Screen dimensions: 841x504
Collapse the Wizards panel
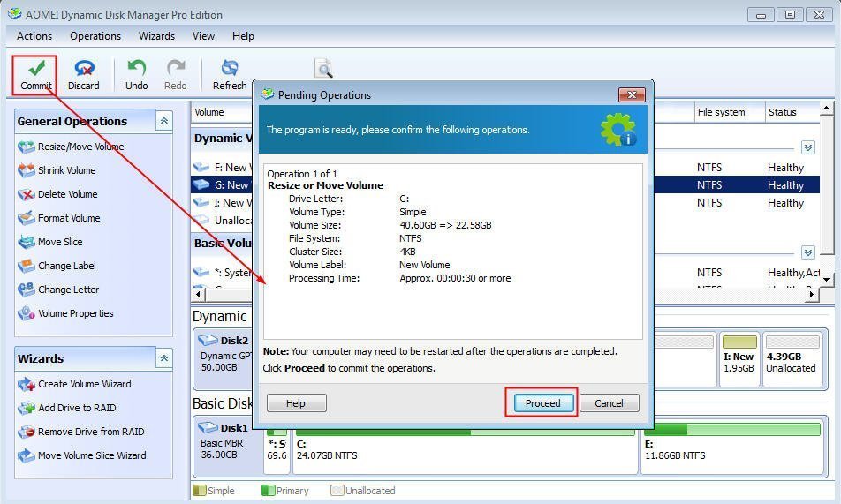click(x=164, y=357)
